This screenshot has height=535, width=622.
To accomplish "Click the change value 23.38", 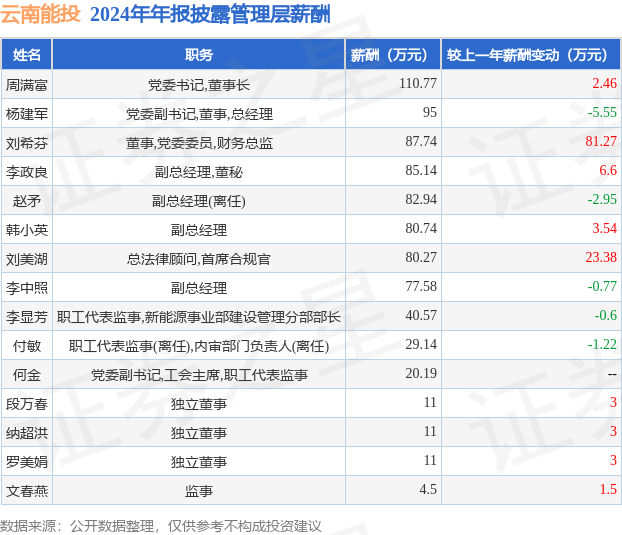I will click(601, 257).
